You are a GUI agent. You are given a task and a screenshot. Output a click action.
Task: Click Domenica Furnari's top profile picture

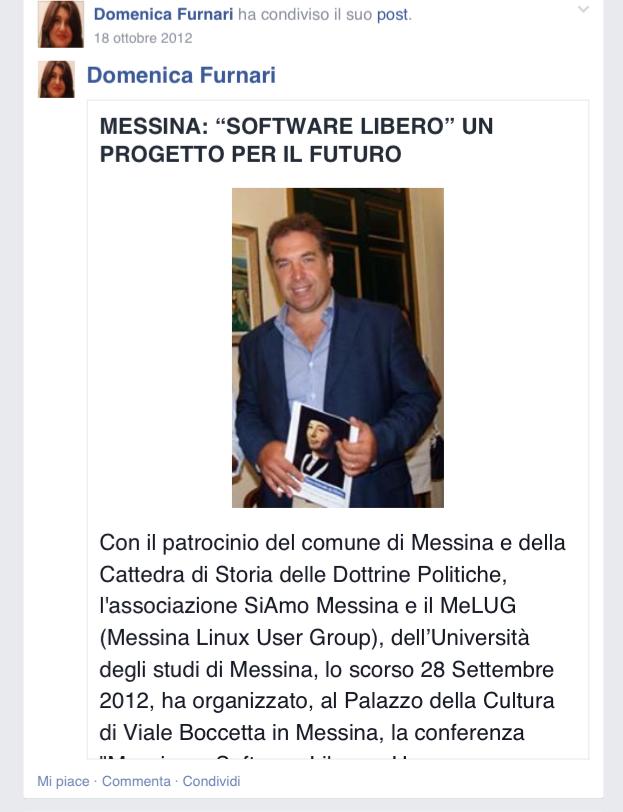tap(61, 24)
